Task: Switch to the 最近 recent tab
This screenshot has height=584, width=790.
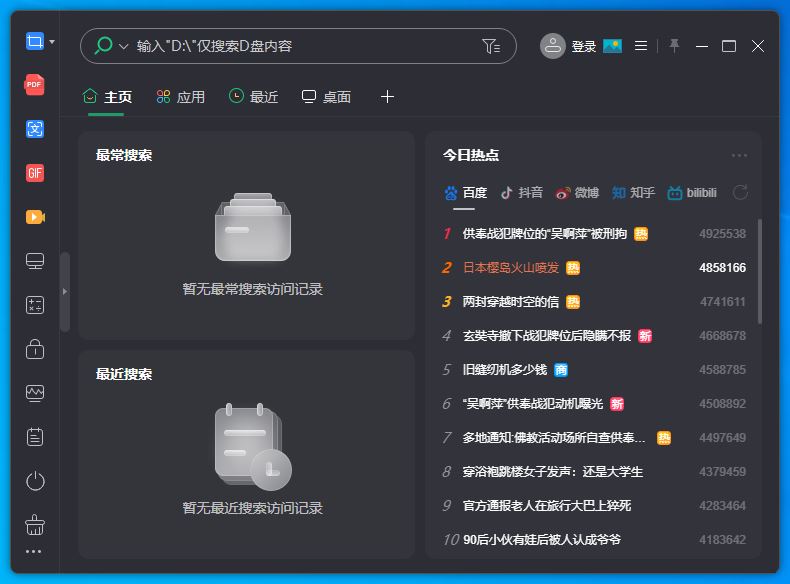Action: point(253,96)
